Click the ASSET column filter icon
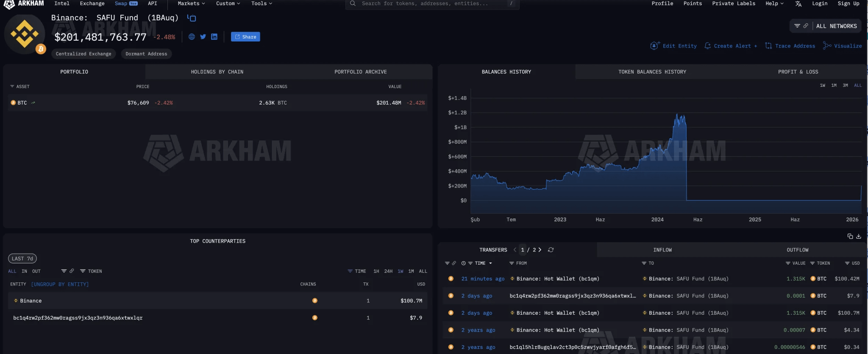868x354 pixels. (12, 86)
